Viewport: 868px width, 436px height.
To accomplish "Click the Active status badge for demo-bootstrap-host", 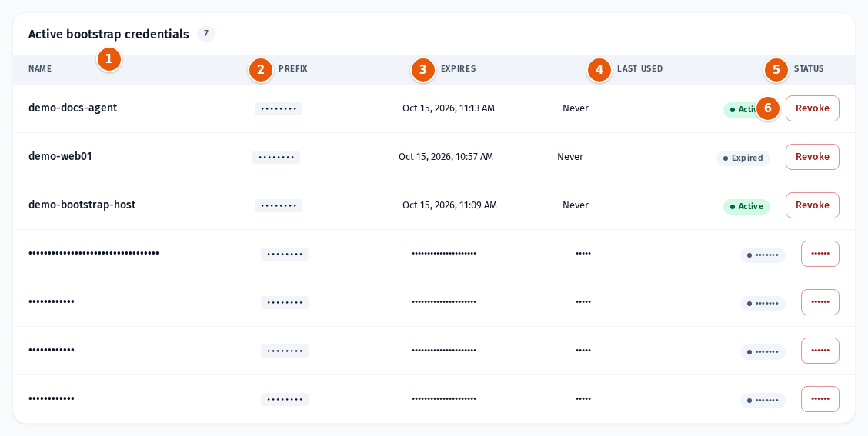I will point(746,206).
